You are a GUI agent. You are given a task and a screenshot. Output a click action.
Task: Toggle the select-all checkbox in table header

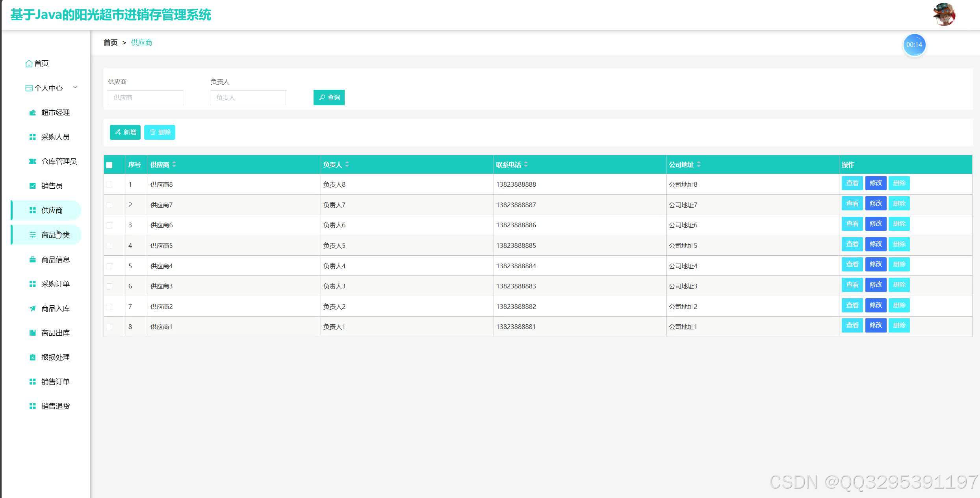point(109,165)
